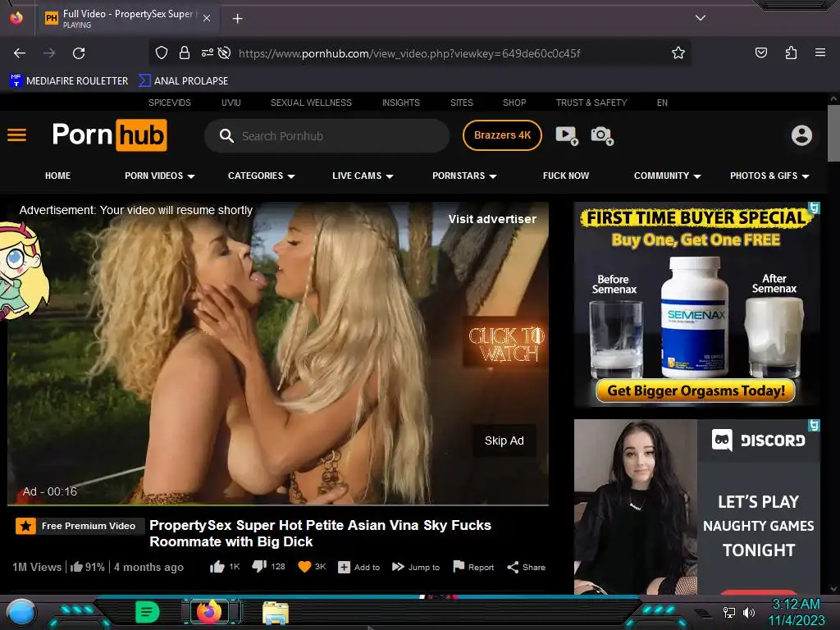
Task: Click the Skip Ad button
Action: click(x=504, y=441)
